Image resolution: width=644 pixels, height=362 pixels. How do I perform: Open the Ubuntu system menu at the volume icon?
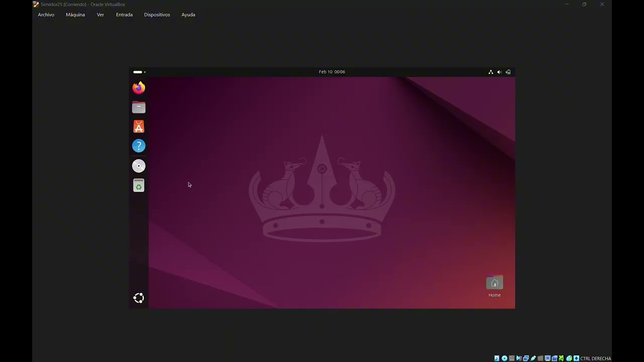(499, 72)
